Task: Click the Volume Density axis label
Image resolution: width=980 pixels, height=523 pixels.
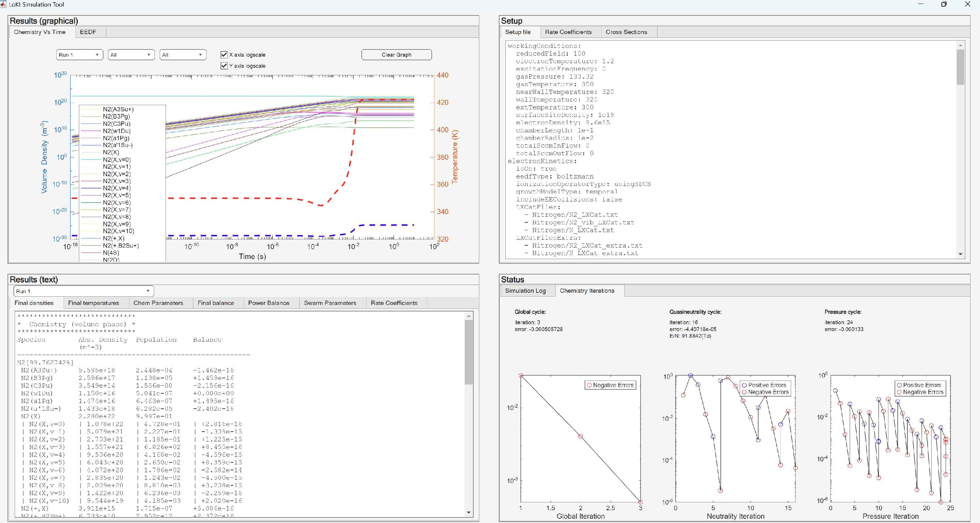Action: tap(44, 157)
